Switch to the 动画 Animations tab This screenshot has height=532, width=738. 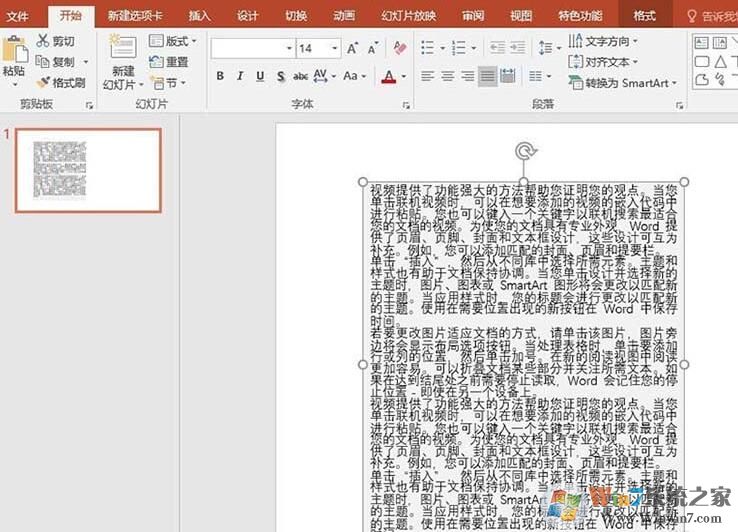coord(344,16)
